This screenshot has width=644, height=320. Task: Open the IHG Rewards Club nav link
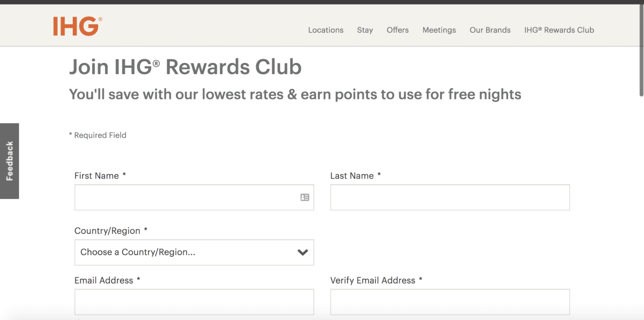coord(559,30)
